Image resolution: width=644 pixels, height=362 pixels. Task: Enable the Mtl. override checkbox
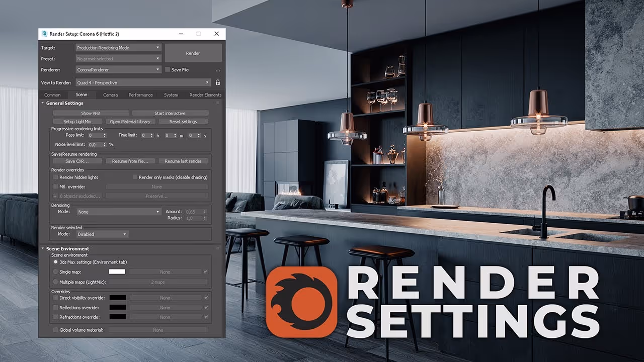click(x=55, y=187)
